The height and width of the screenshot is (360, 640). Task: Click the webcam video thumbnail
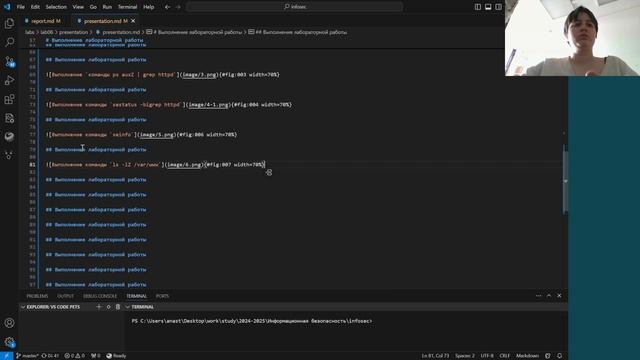click(572, 38)
